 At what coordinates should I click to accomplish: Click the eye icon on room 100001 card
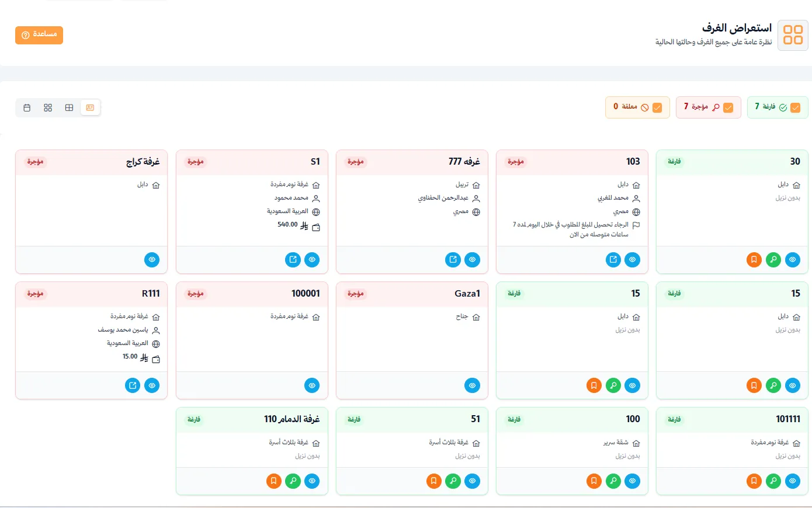[312, 385]
